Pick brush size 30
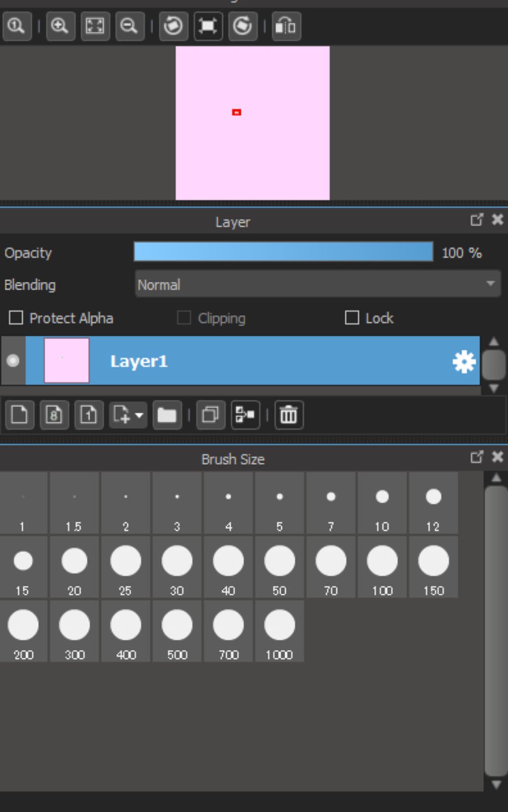 coord(177,567)
